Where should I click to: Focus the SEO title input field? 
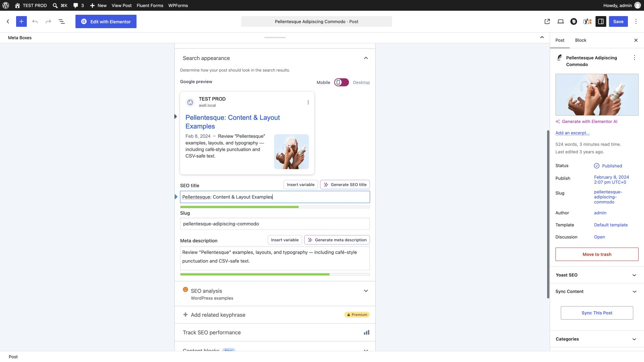click(275, 197)
